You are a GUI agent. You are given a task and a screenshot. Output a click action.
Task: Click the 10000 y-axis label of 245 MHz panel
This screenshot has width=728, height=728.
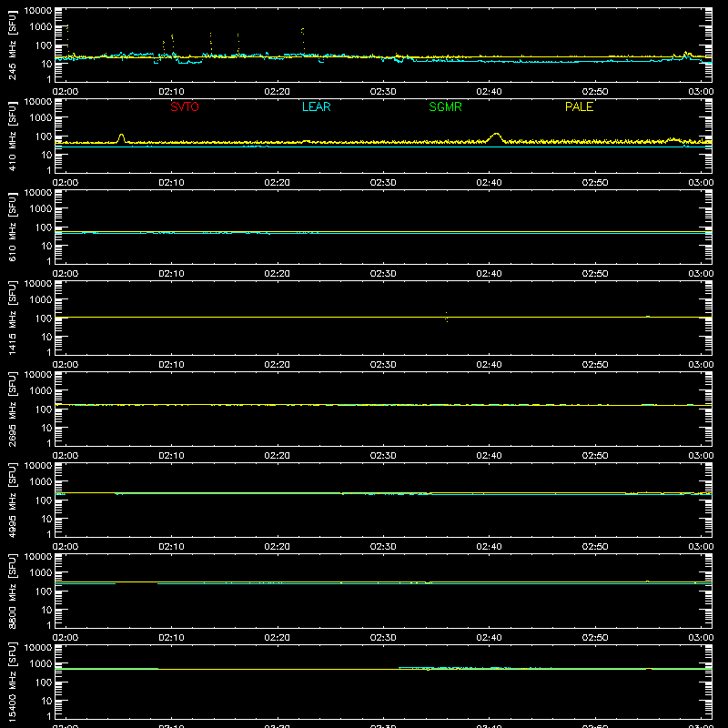38,11
